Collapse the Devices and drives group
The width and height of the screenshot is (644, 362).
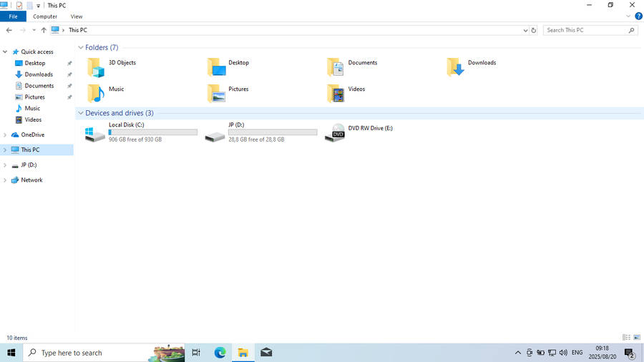tap(80, 113)
